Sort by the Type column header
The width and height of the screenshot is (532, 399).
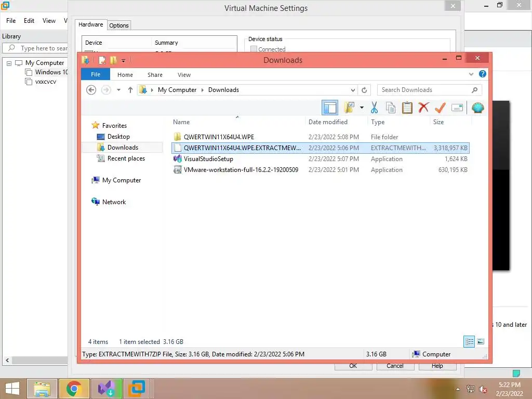coord(377,122)
